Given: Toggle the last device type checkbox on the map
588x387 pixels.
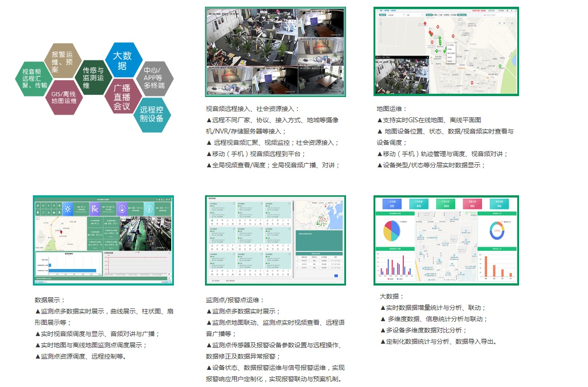Looking at the screenshot, I should pyautogui.click(x=451, y=15).
